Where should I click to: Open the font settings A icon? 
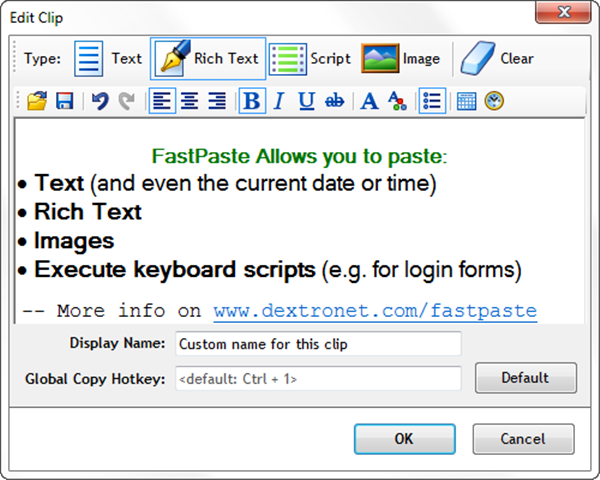click(x=370, y=101)
